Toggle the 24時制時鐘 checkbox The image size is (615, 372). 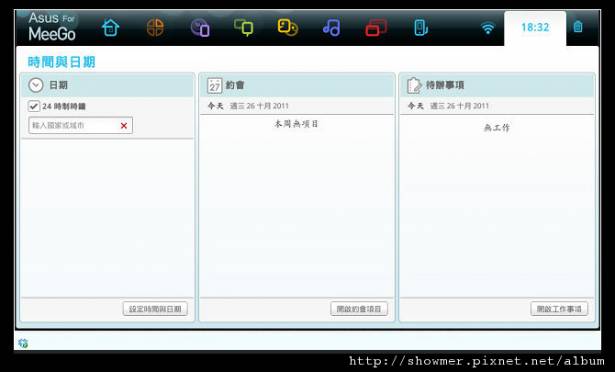coord(34,106)
